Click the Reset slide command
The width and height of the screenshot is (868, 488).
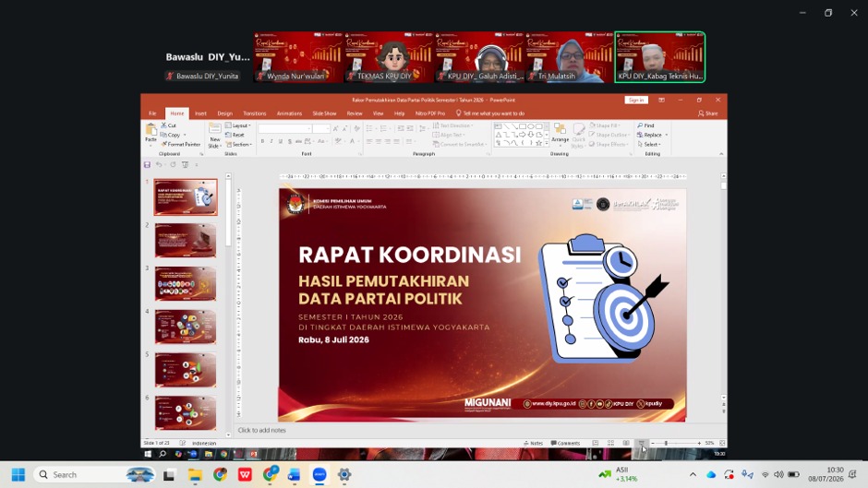[235, 135]
